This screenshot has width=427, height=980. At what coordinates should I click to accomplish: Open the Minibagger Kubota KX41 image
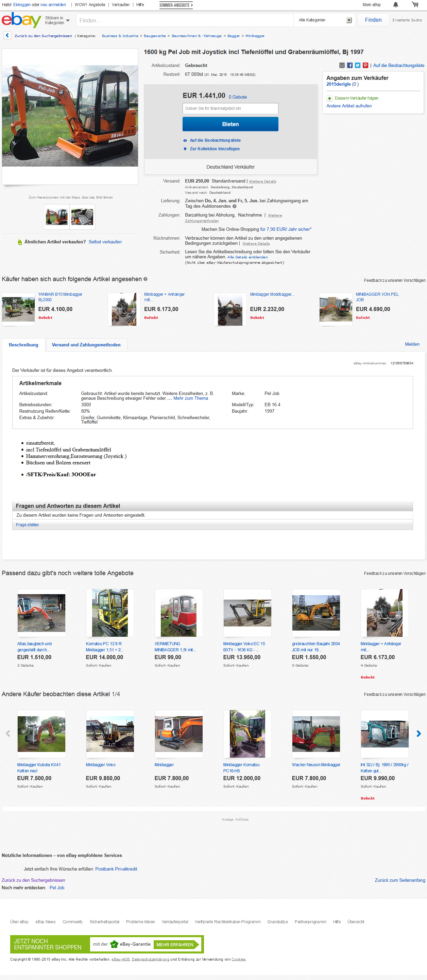(x=41, y=734)
